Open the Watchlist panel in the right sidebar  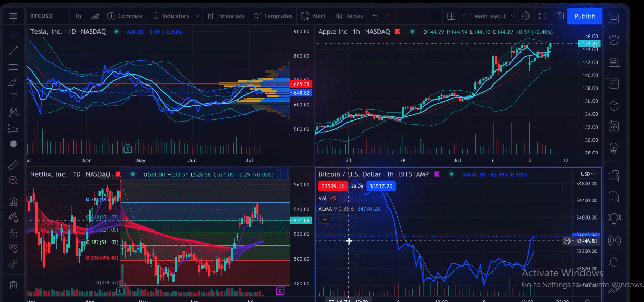[614, 19]
